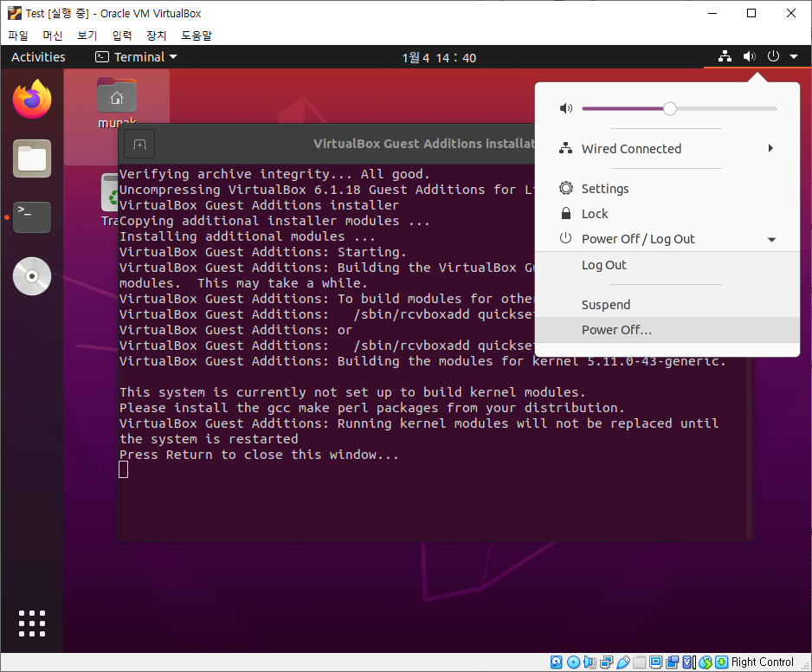The image size is (812, 672).
Task: Open the system menu dropdown arrow in top bar
Action: pyautogui.click(x=794, y=56)
